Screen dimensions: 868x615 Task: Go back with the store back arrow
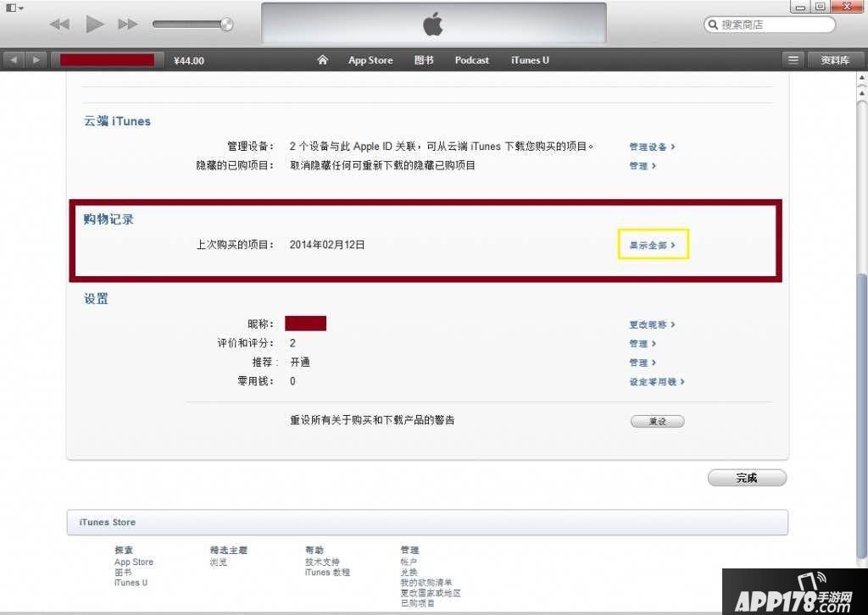tap(14, 60)
